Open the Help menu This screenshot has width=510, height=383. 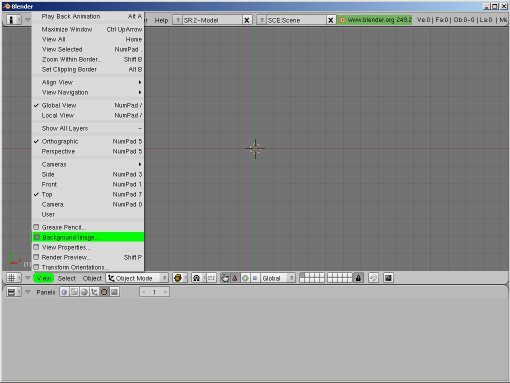coord(161,20)
